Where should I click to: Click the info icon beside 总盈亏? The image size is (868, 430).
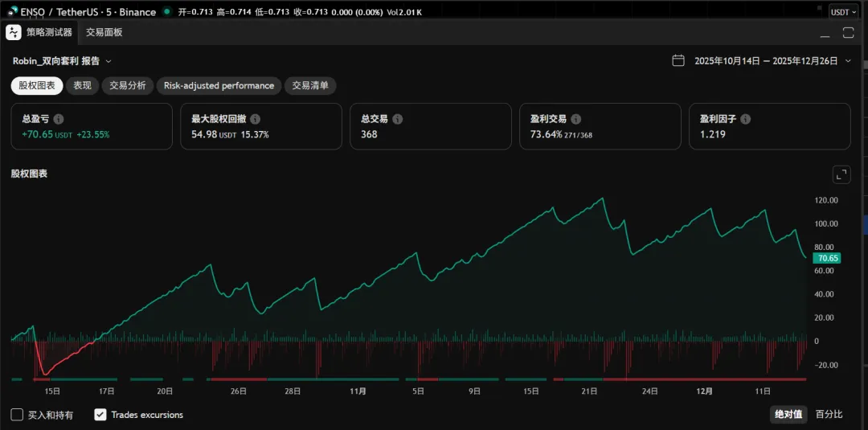59,119
